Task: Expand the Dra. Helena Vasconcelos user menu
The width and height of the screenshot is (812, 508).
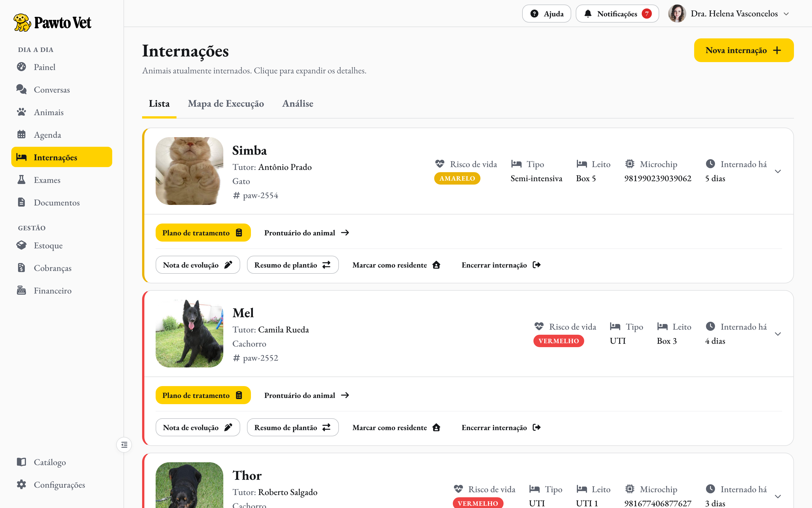Action: click(786, 14)
